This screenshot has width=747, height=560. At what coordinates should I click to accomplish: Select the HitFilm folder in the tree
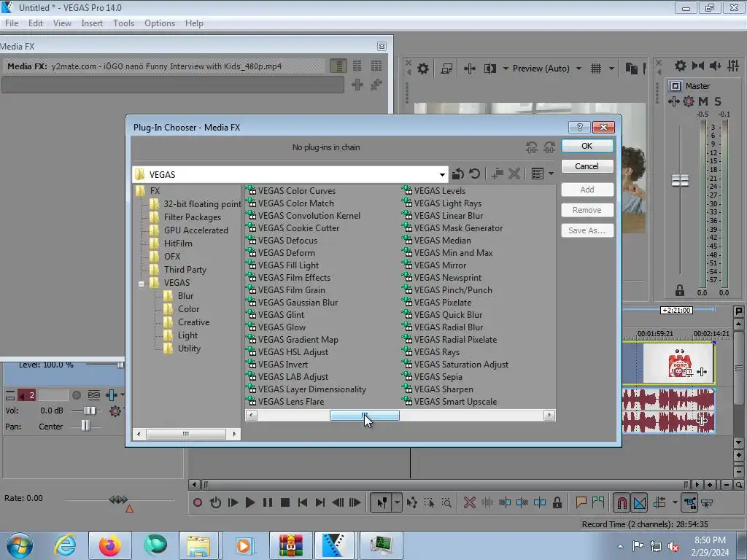pyautogui.click(x=178, y=244)
